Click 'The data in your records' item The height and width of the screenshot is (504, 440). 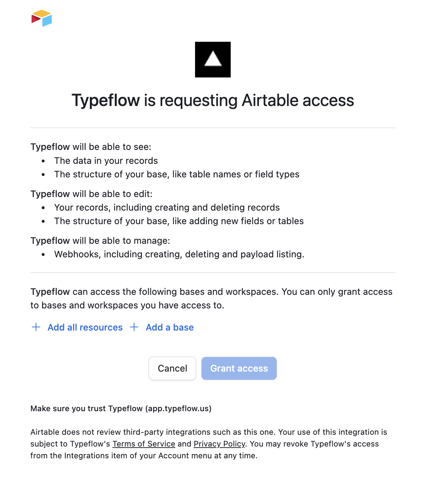pyautogui.click(x=106, y=161)
